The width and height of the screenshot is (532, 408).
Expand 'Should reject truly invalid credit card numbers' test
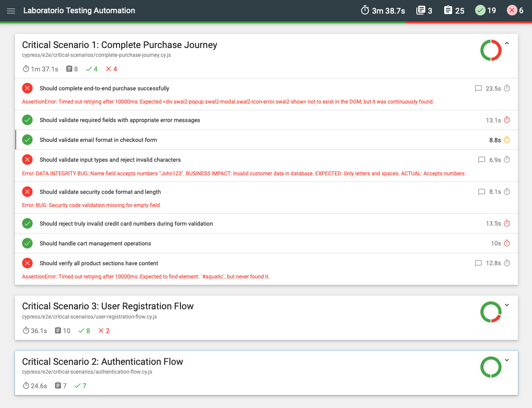[x=266, y=223]
